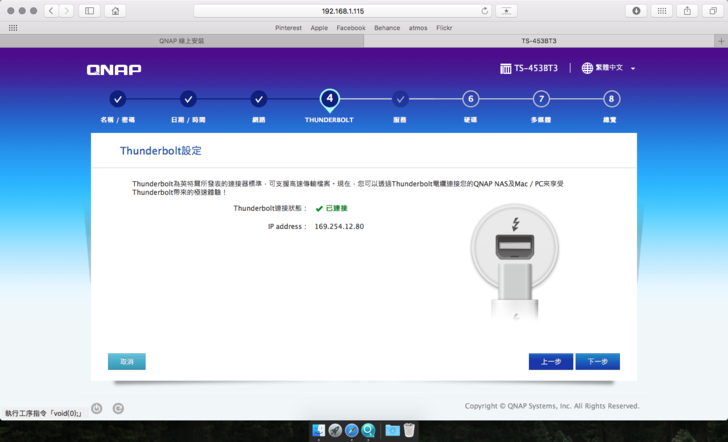Click the Safari share icon
The image size is (728, 442).
[687, 10]
